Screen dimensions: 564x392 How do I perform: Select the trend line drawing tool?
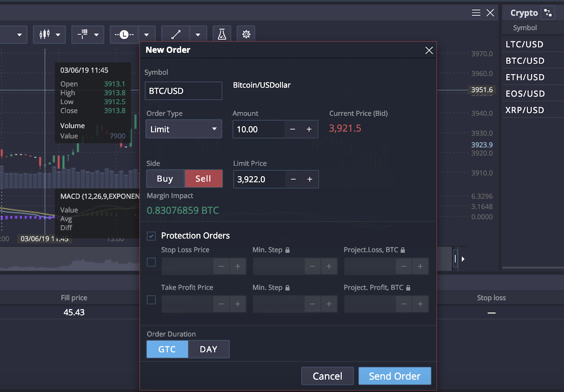[x=176, y=35]
